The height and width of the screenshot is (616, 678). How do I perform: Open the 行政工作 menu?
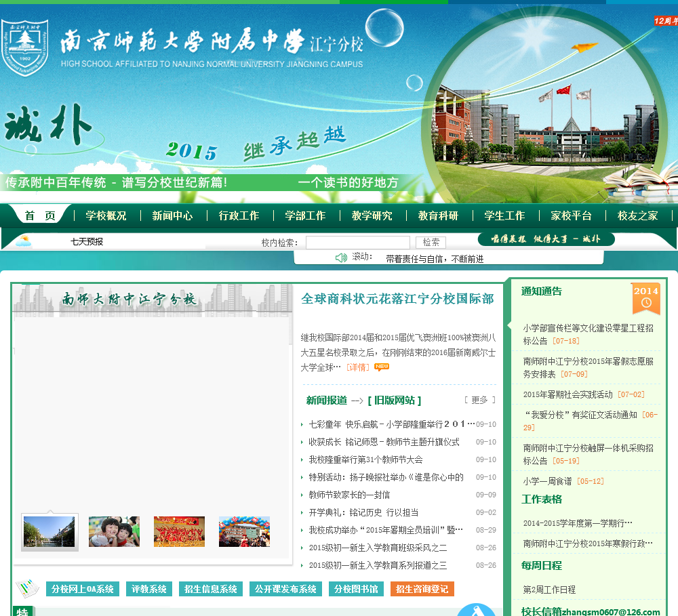(x=239, y=215)
